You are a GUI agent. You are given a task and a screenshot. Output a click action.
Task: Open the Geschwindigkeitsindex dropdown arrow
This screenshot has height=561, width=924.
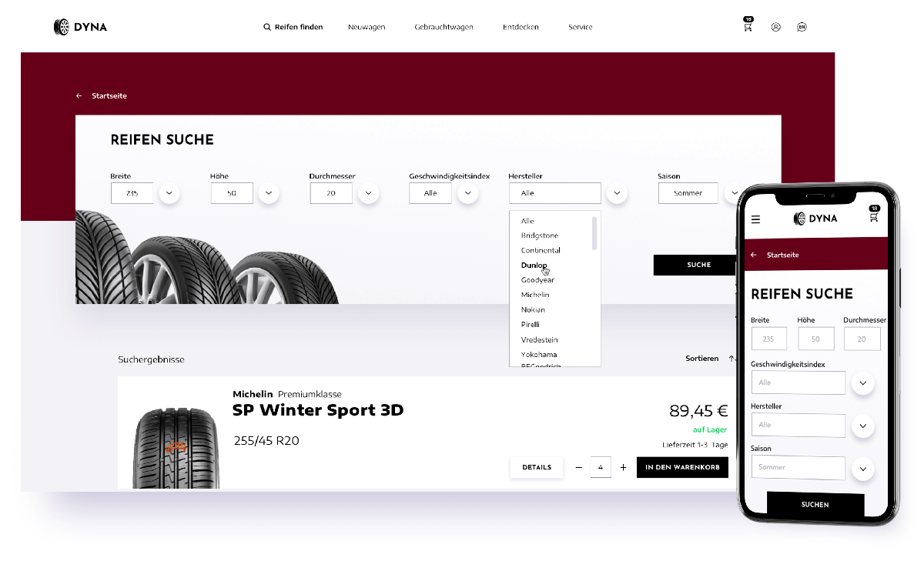pos(468,193)
